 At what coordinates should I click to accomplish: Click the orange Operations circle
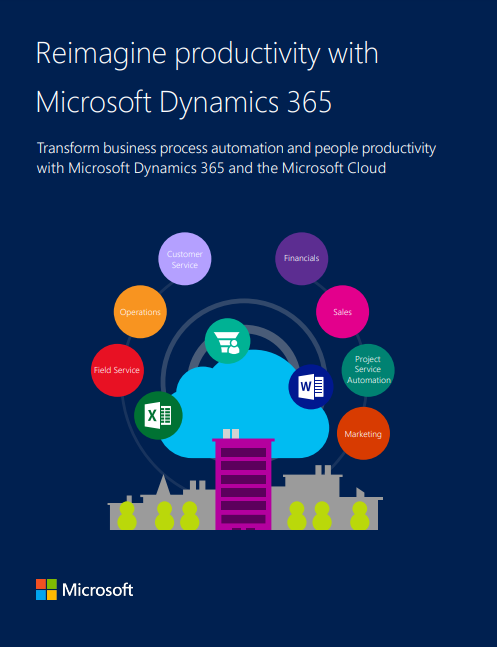pos(140,312)
